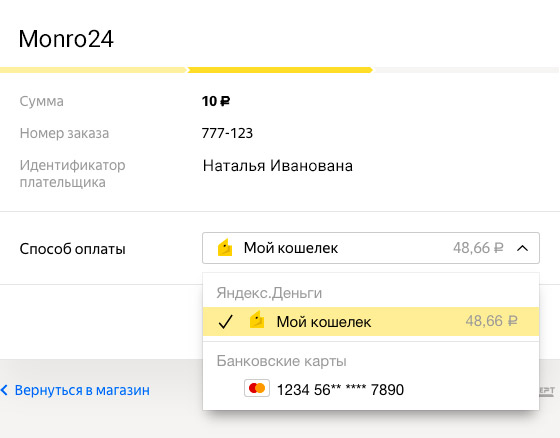Click Вернуться в магазин link

(x=82, y=390)
